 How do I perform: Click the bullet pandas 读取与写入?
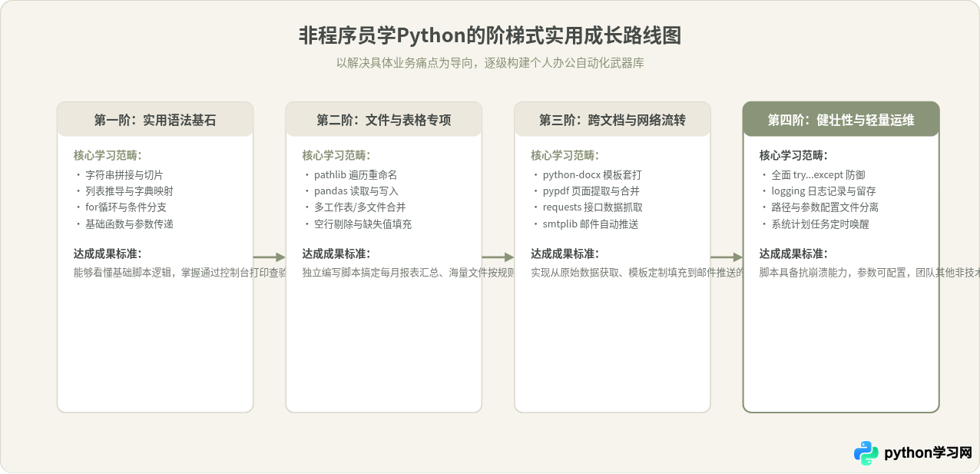point(356,191)
